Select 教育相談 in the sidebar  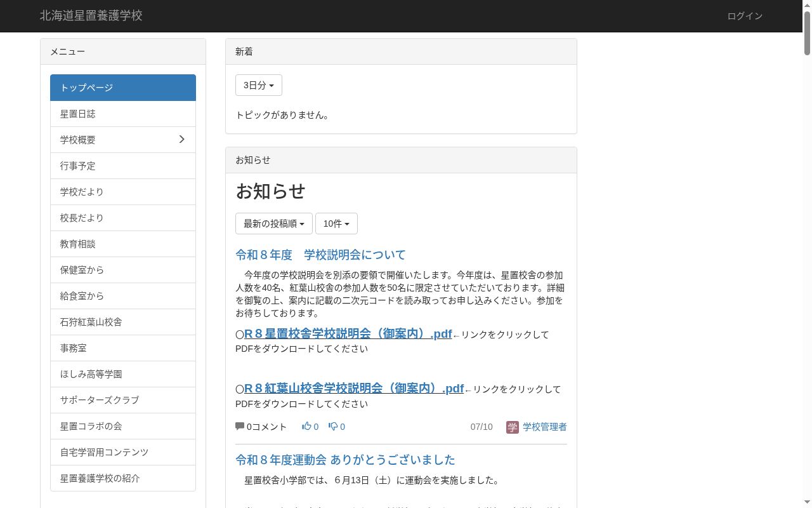point(123,244)
